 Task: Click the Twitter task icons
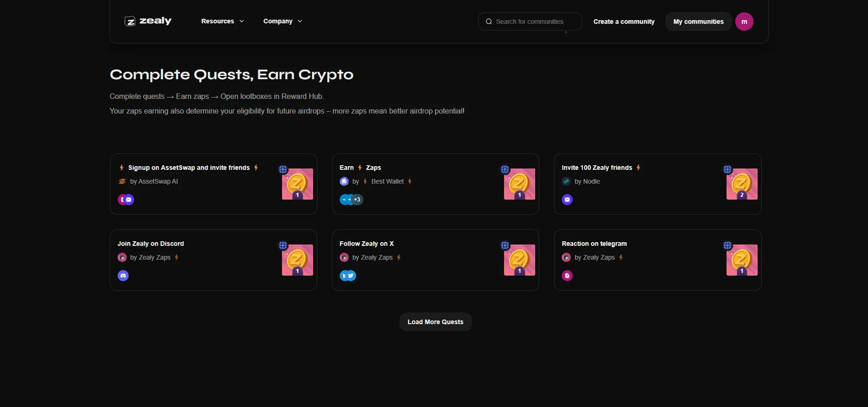[x=348, y=276]
